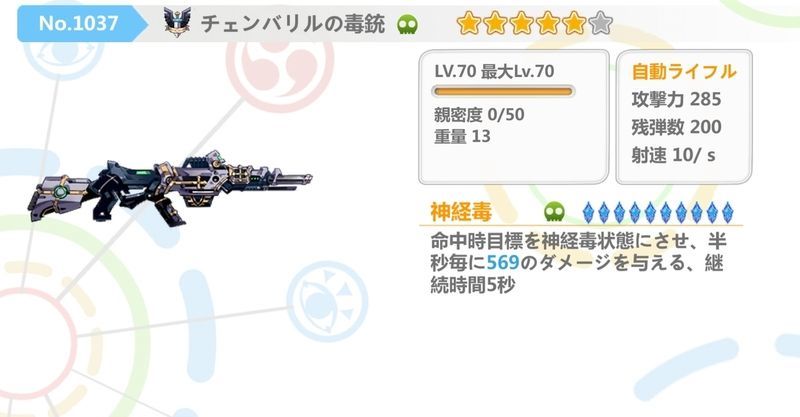Click the weapon name チェンバリルの毒銃
This screenshot has height=417, width=800.
pos(293,24)
